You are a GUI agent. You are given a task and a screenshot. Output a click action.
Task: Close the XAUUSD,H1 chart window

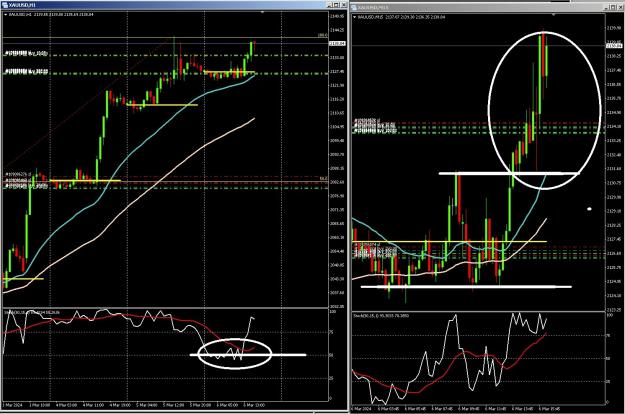[x=344, y=5]
